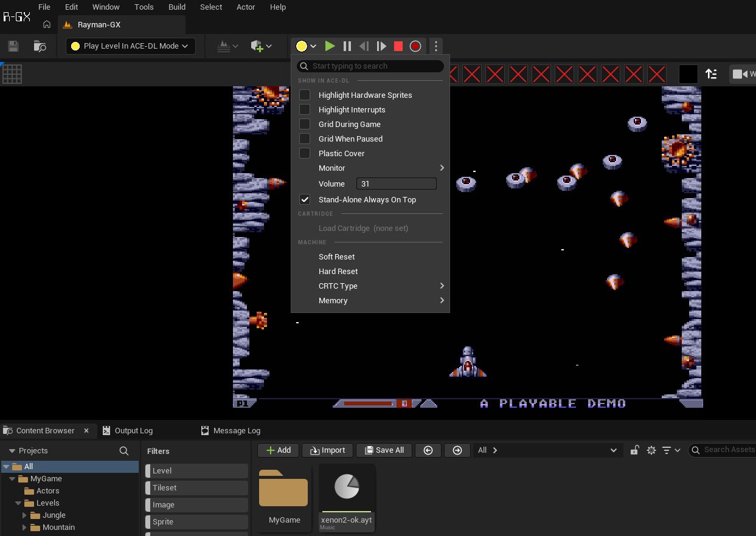Open Content Browser settings gear
The height and width of the screenshot is (536, 756).
coord(651,450)
